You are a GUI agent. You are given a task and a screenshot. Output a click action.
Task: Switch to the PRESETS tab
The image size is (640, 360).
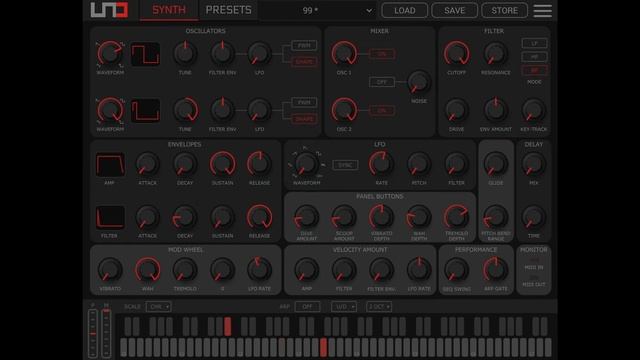point(229,10)
